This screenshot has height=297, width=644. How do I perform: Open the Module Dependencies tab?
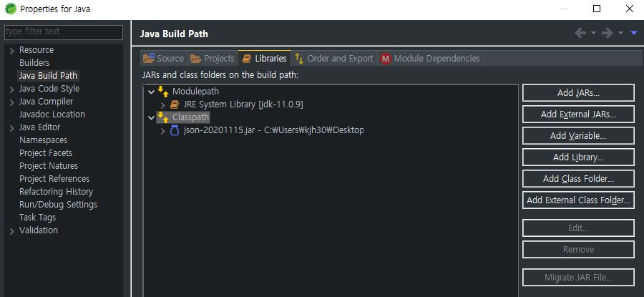pos(430,59)
